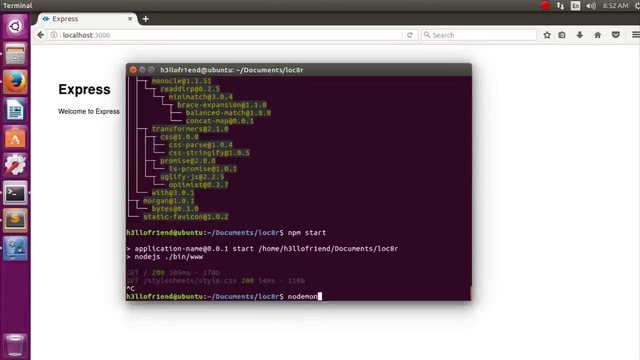Close the Express tab

(130, 19)
